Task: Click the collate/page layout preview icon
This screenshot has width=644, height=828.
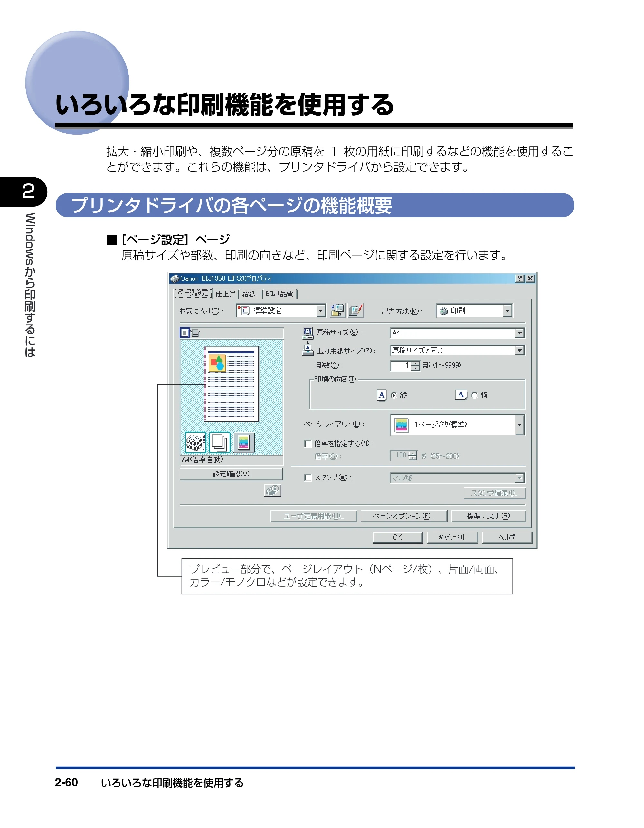Action: [195, 442]
